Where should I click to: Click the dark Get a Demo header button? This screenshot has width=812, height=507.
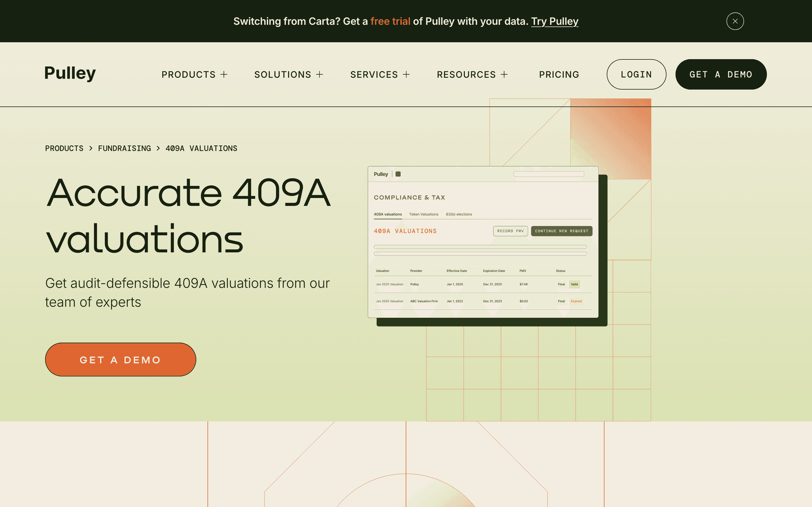[721, 74]
